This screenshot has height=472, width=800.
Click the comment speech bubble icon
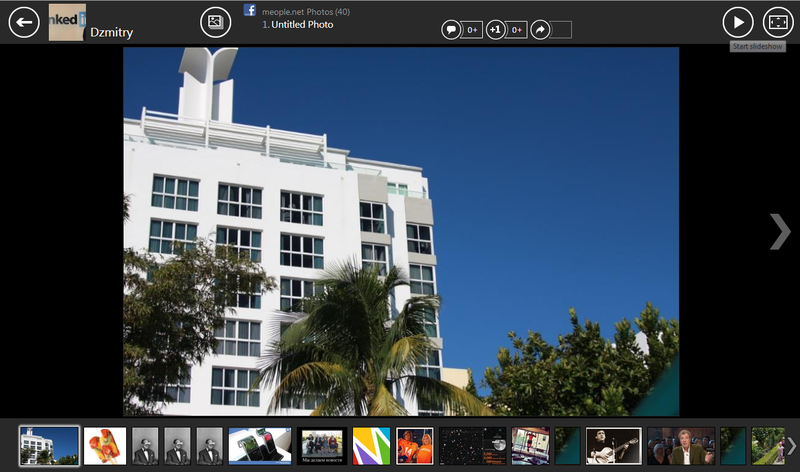451,30
